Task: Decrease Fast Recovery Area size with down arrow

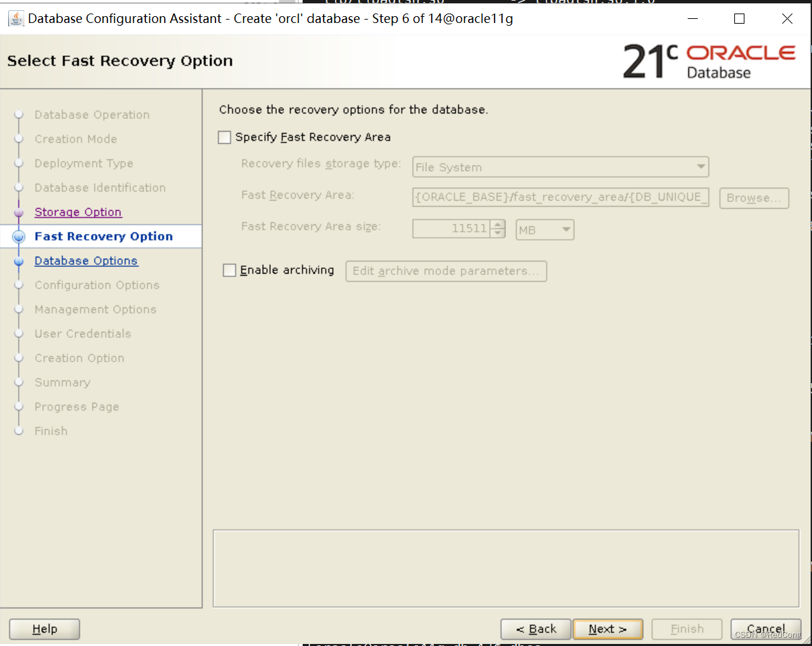Action: 498,234
